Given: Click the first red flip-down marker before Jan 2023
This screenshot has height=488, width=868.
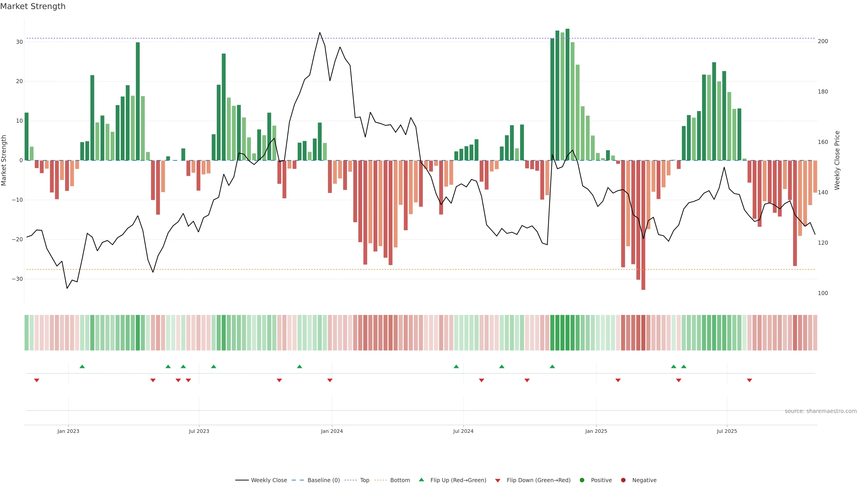Looking at the screenshot, I should coord(37,380).
